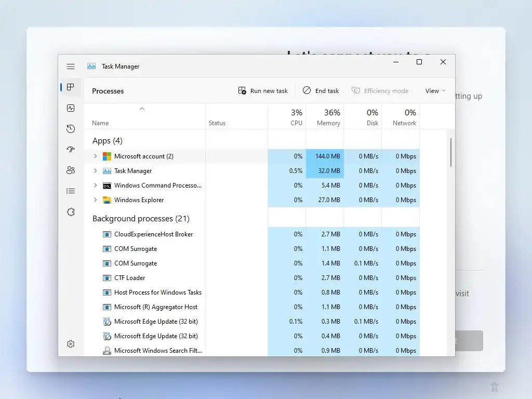Maximize the Task Manager window
Image resolution: width=532 pixels, height=399 pixels.
pyautogui.click(x=419, y=62)
